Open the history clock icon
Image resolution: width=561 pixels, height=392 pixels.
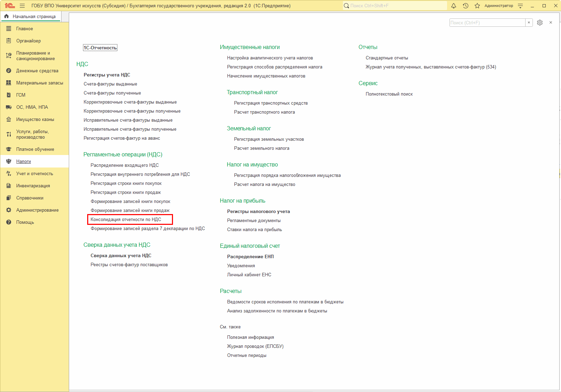[x=465, y=6]
